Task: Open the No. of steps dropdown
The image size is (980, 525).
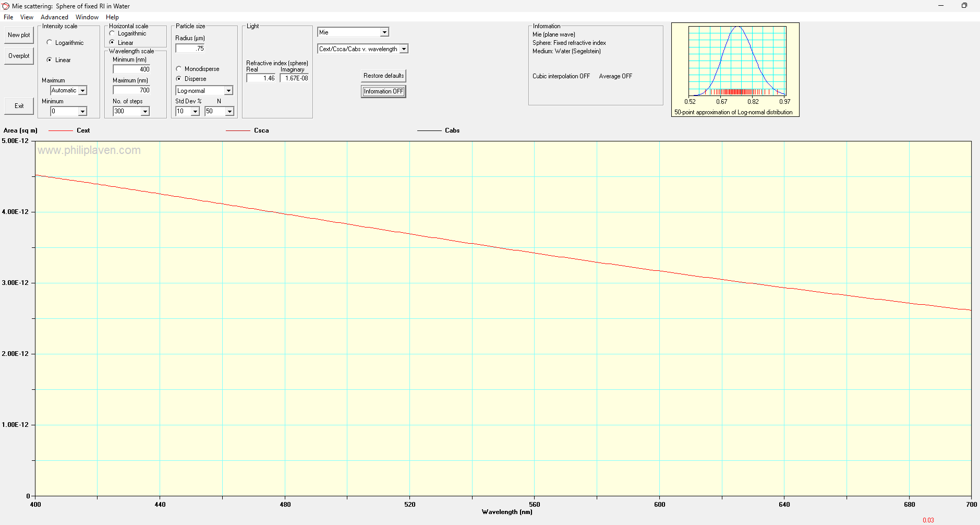Action: (145, 112)
